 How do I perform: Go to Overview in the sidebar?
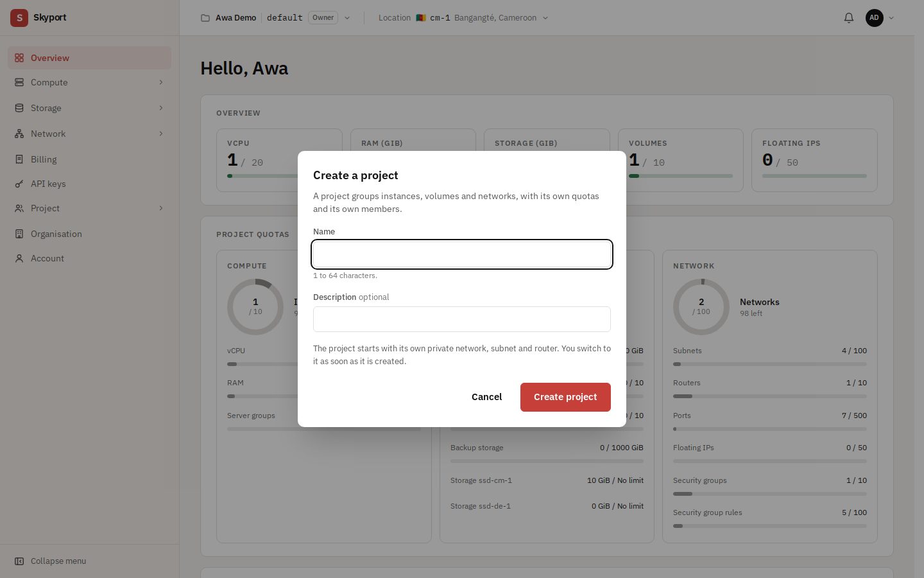[89, 58]
